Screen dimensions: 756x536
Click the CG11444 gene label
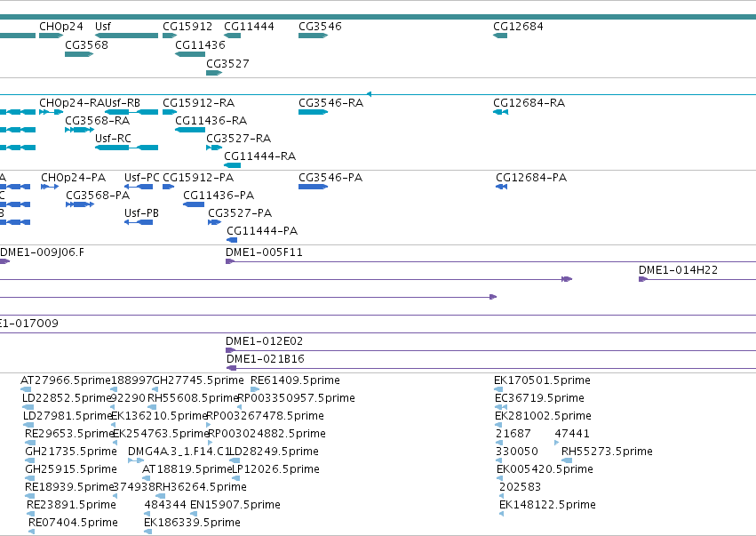249,26
